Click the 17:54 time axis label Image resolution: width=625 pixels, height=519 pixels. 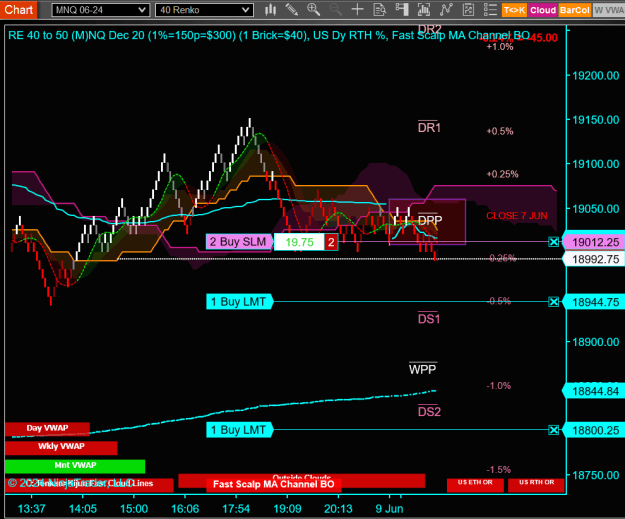(x=236, y=509)
